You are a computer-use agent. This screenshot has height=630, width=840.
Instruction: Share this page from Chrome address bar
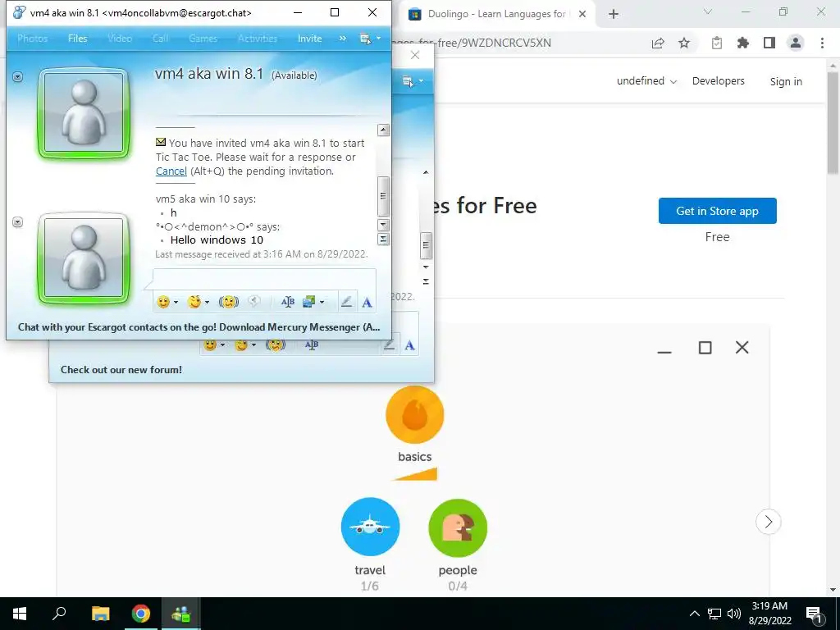[x=658, y=43]
